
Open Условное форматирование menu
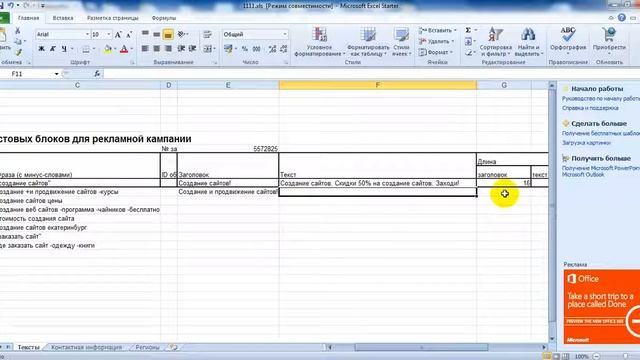[320, 42]
